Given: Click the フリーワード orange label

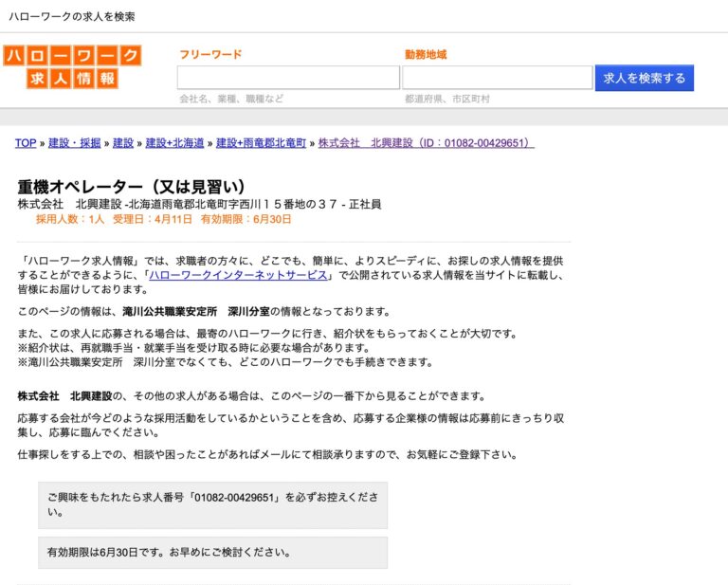Looking at the screenshot, I should click(210, 55).
